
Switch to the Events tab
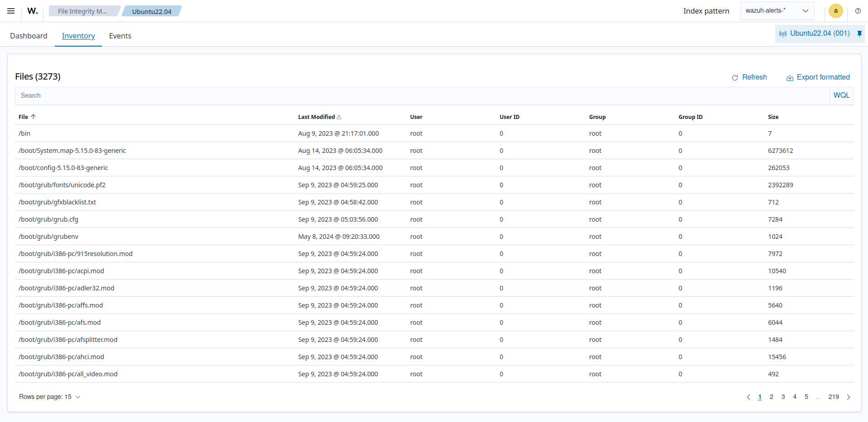tap(120, 36)
